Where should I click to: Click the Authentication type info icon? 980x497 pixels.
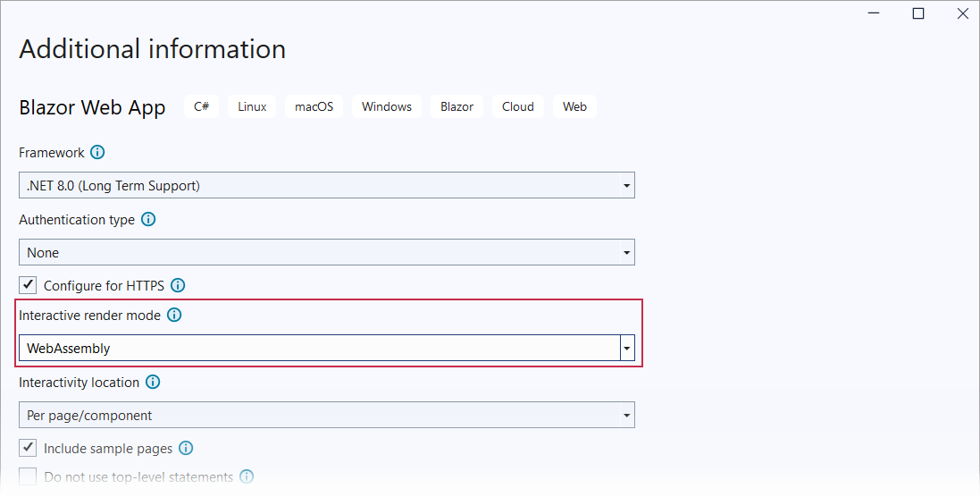[148, 219]
